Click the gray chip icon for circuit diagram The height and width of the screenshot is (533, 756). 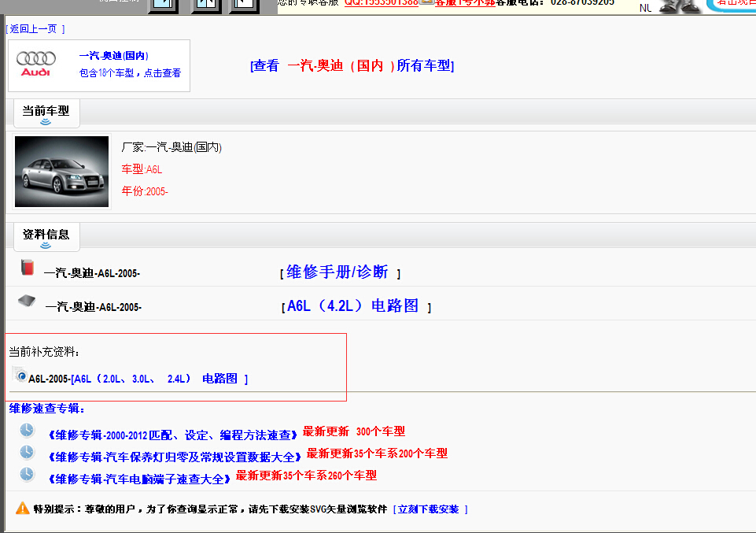[x=27, y=301]
